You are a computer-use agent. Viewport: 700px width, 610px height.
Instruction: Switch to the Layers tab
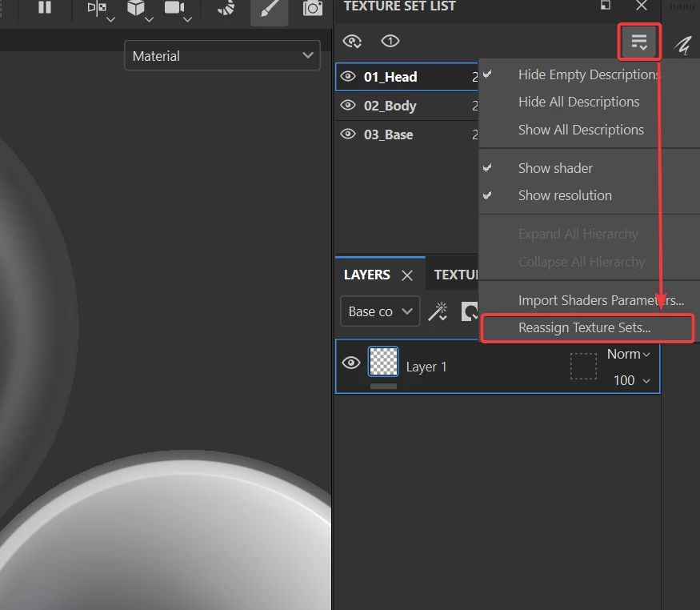pos(367,275)
